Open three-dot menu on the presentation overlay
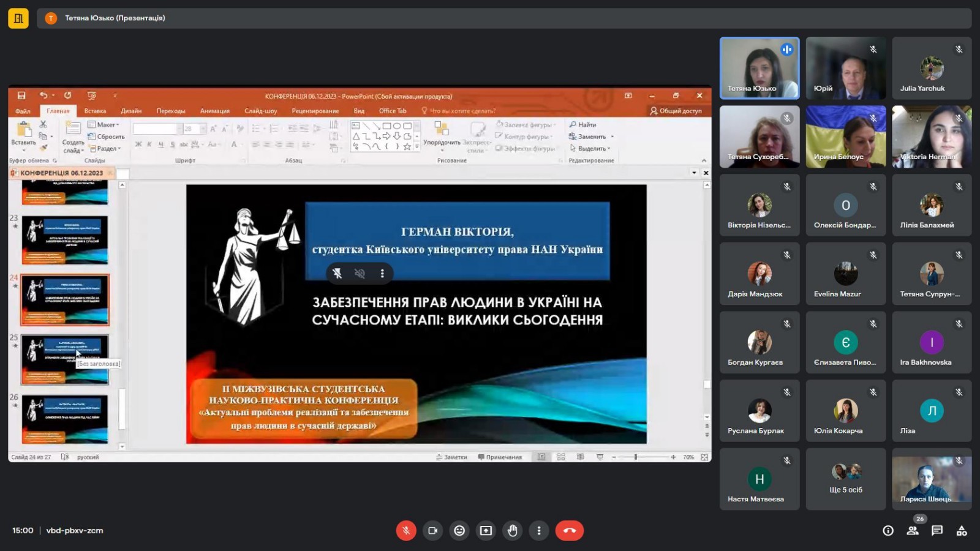The width and height of the screenshot is (980, 551). click(382, 274)
